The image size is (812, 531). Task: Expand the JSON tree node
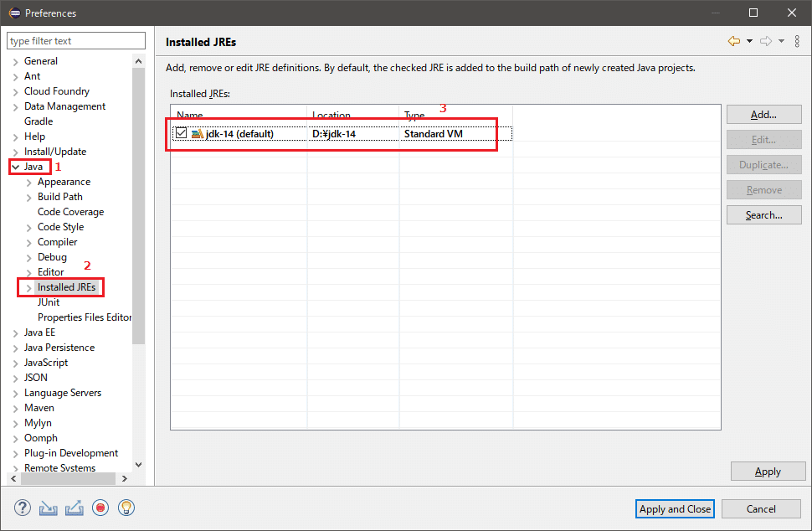coord(16,379)
